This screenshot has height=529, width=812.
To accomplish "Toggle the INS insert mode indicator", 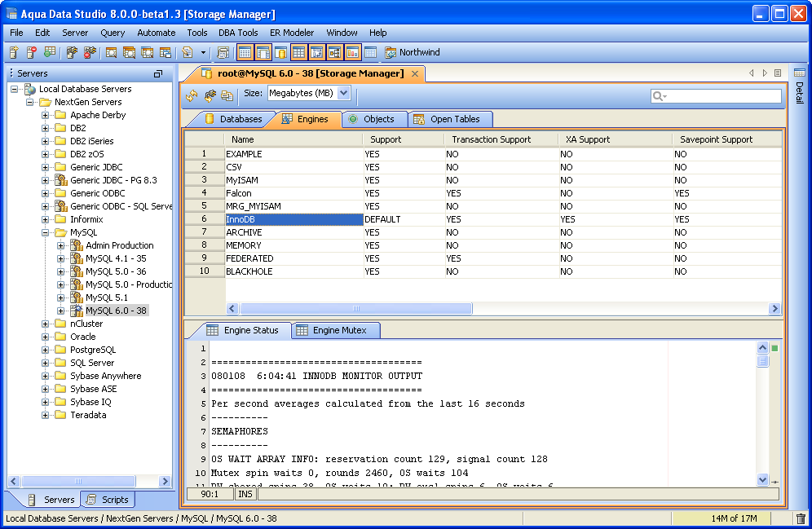I will (x=245, y=493).
